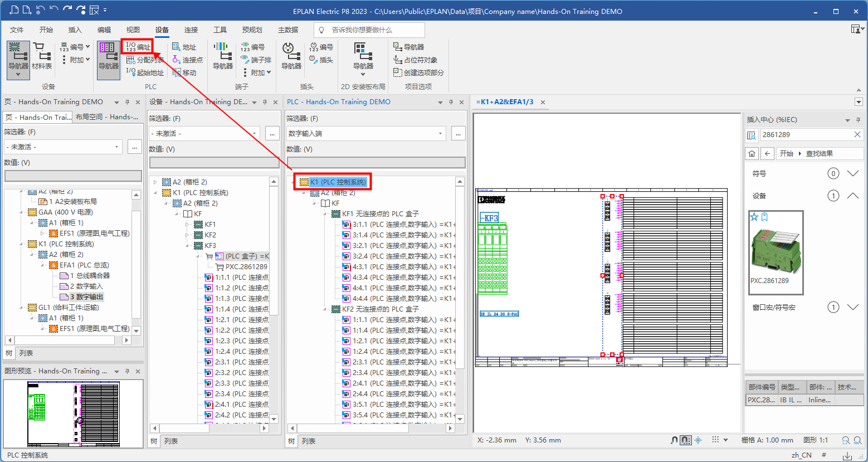Screen dimensions: 868x462
Task: Click the download icon in the status bar
Action: (847, 455)
